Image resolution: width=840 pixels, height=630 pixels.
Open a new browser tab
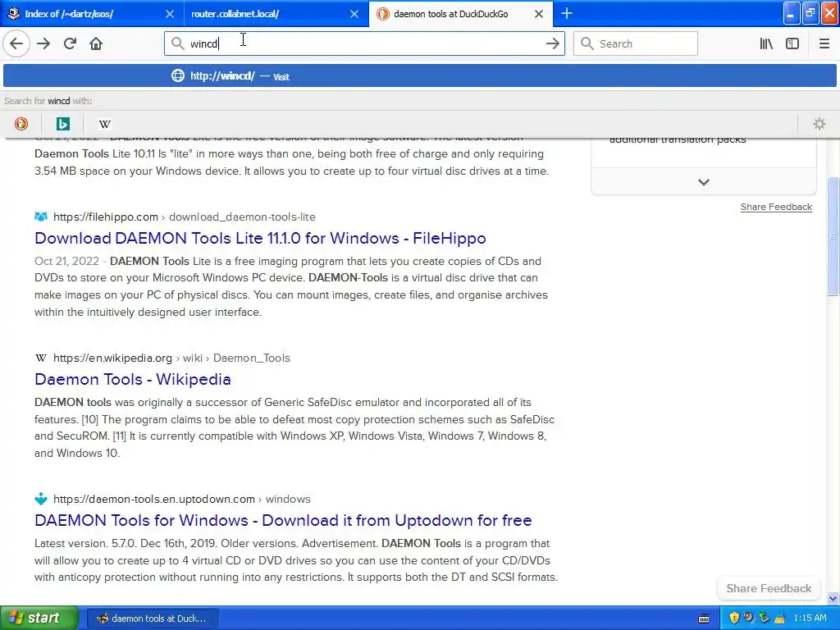pyautogui.click(x=566, y=13)
